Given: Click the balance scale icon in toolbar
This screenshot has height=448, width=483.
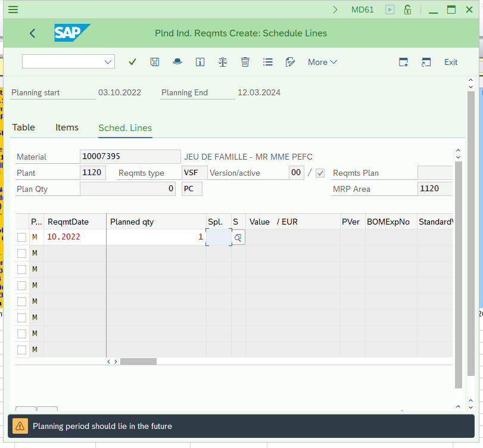Looking at the screenshot, I should click(223, 62).
